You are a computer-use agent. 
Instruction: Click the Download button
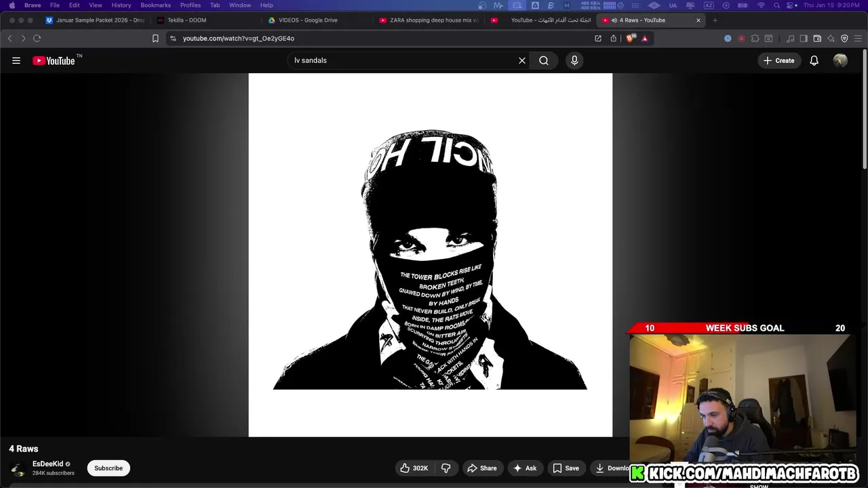tap(610, 468)
